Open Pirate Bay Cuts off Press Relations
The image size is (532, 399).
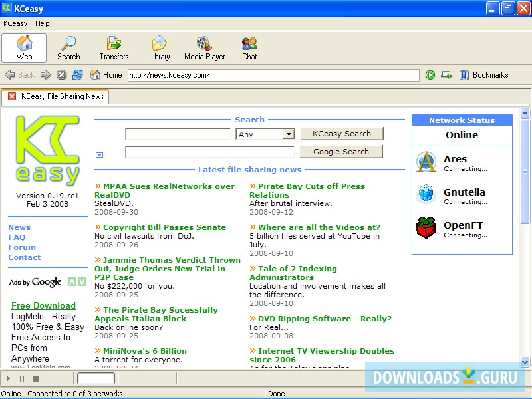[x=307, y=190]
